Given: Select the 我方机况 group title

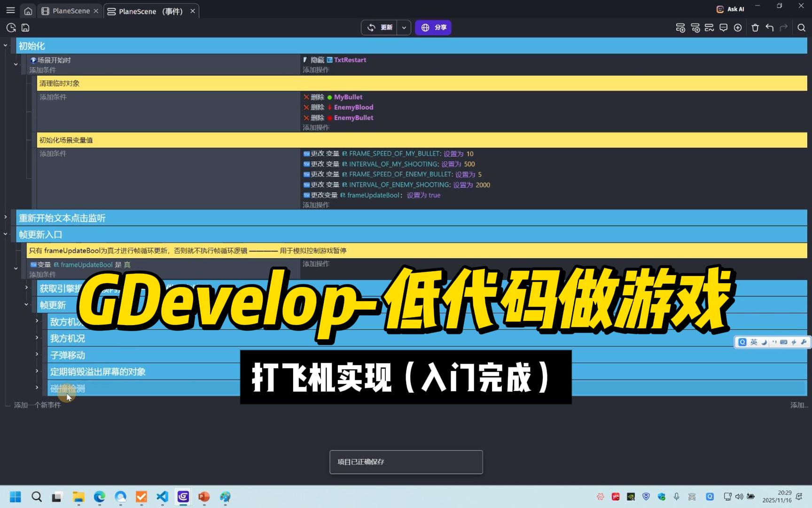Looking at the screenshot, I should (x=68, y=338).
